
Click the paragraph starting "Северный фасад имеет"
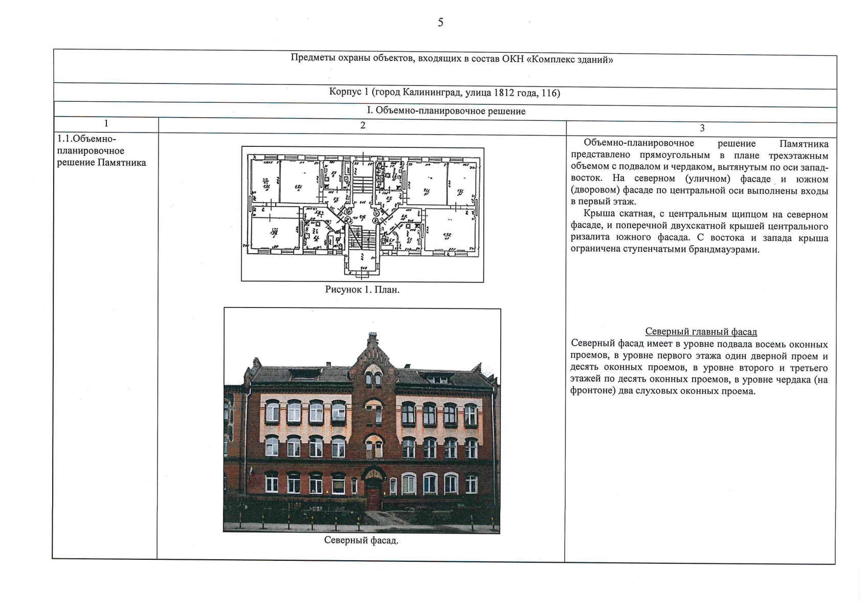click(x=699, y=368)
